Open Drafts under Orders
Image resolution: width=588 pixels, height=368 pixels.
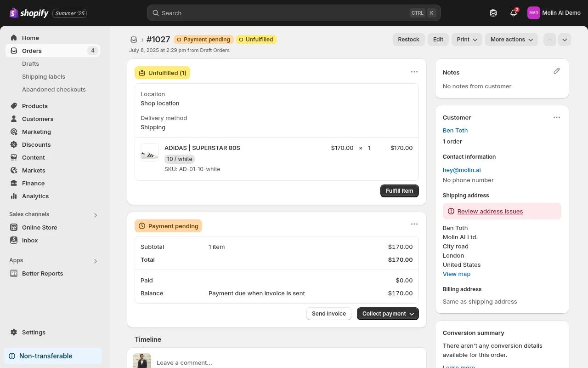pyautogui.click(x=30, y=63)
